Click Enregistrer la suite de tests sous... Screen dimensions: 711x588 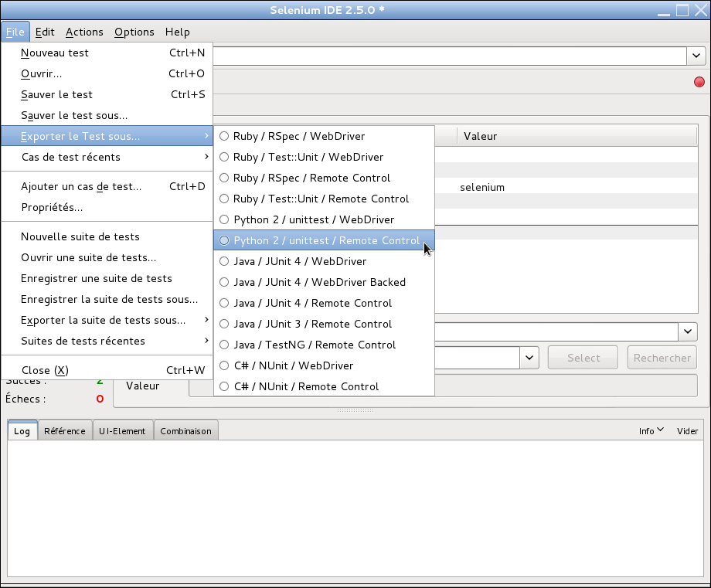point(107,299)
